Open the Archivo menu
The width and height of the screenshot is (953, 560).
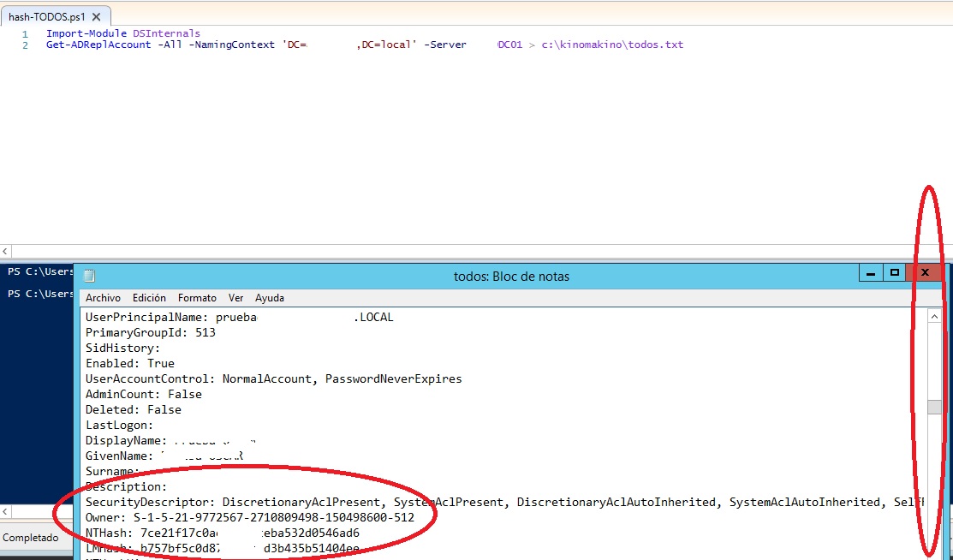pos(103,298)
